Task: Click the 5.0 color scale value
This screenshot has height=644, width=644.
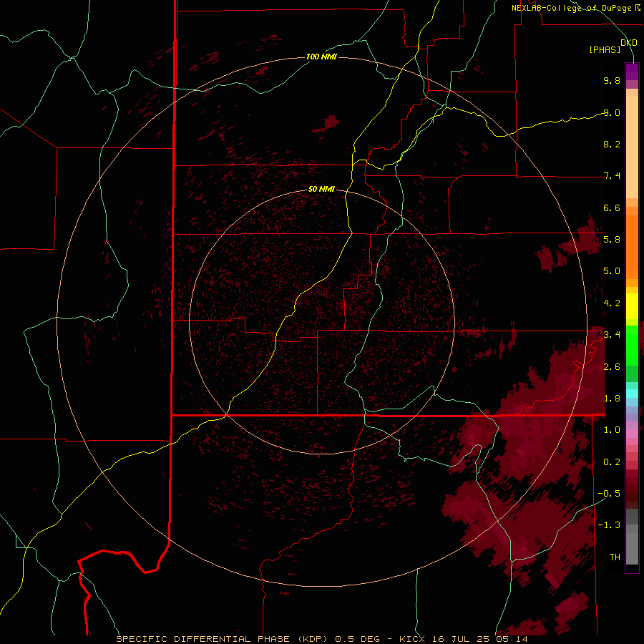Action: pyautogui.click(x=612, y=271)
